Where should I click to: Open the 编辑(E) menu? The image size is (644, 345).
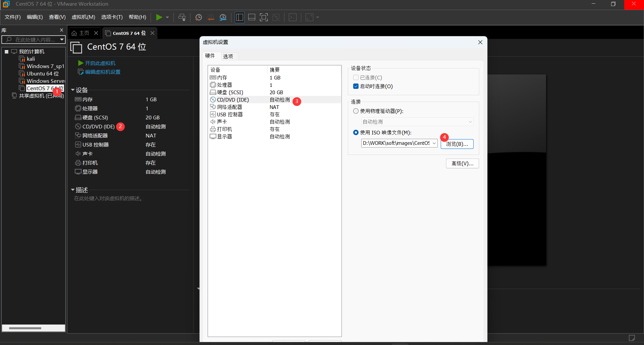click(x=35, y=17)
